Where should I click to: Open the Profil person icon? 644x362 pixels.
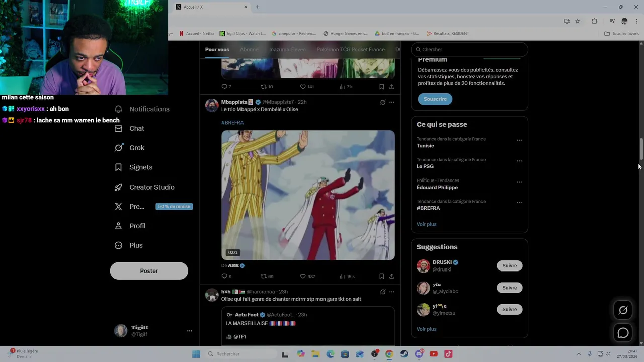(x=118, y=226)
